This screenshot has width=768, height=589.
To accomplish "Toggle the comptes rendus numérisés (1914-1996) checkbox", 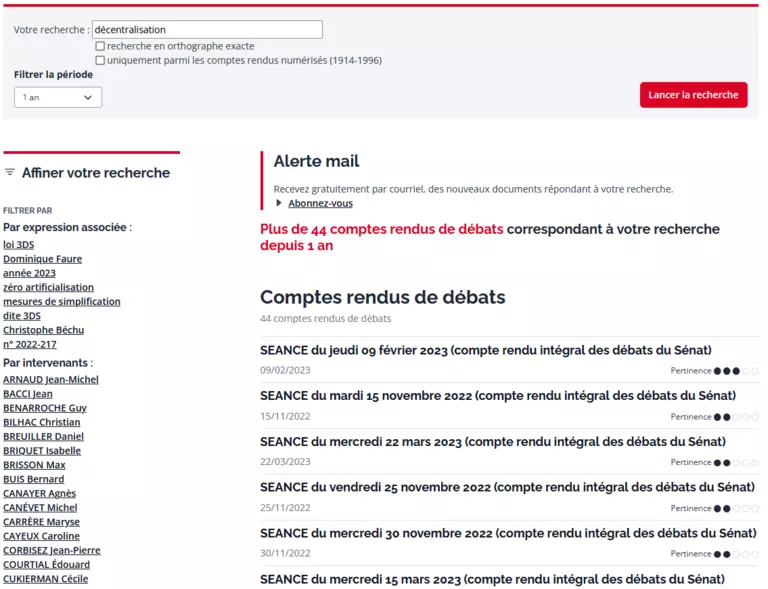I will pyautogui.click(x=100, y=60).
